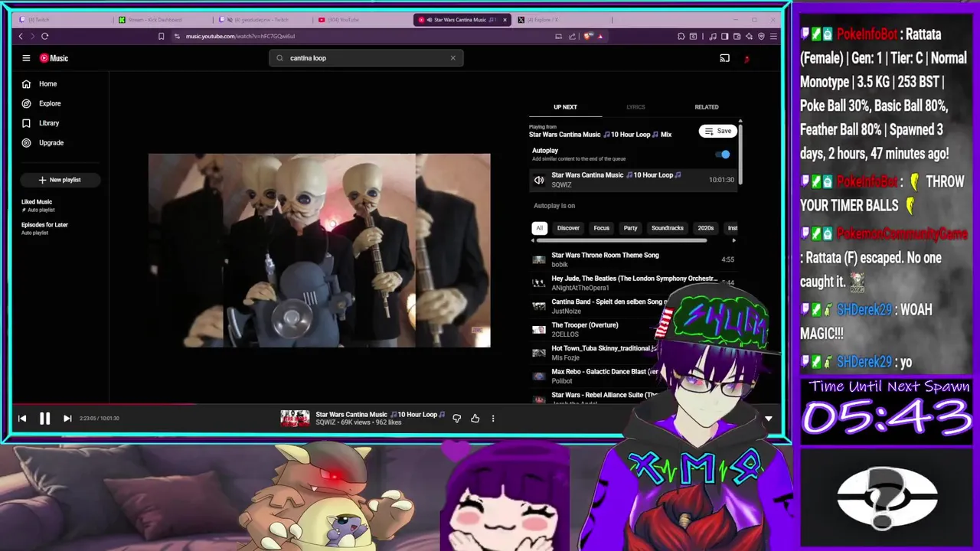Clear the cantina loop search text

(x=452, y=58)
